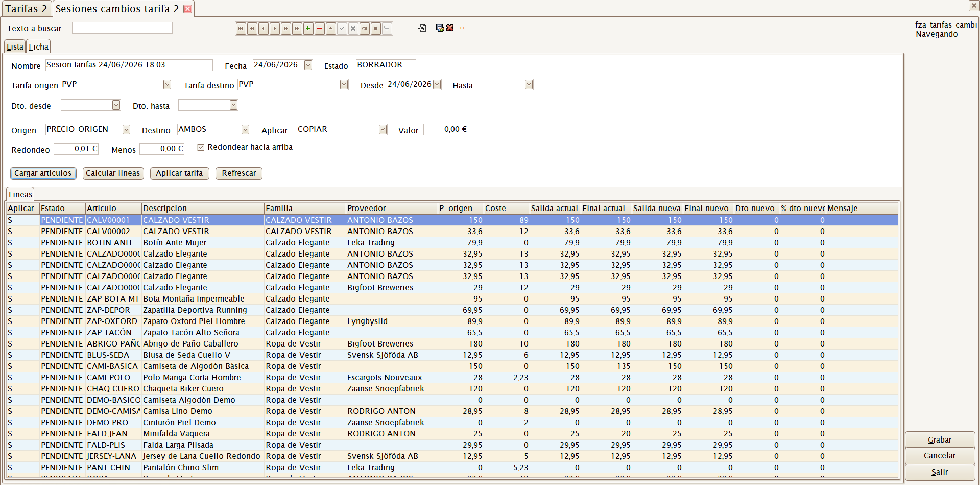
Task: Go to the previous record
Action: [264, 29]
